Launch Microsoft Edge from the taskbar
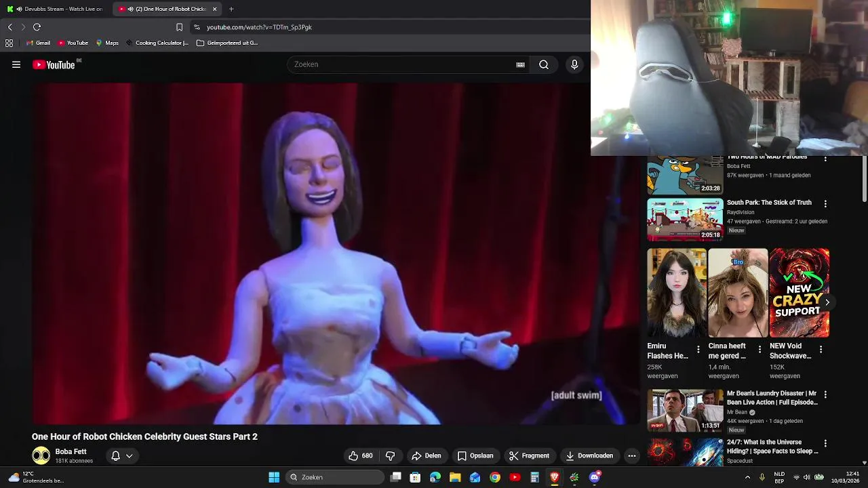This screenshot has height=488, width=868. 435,477
